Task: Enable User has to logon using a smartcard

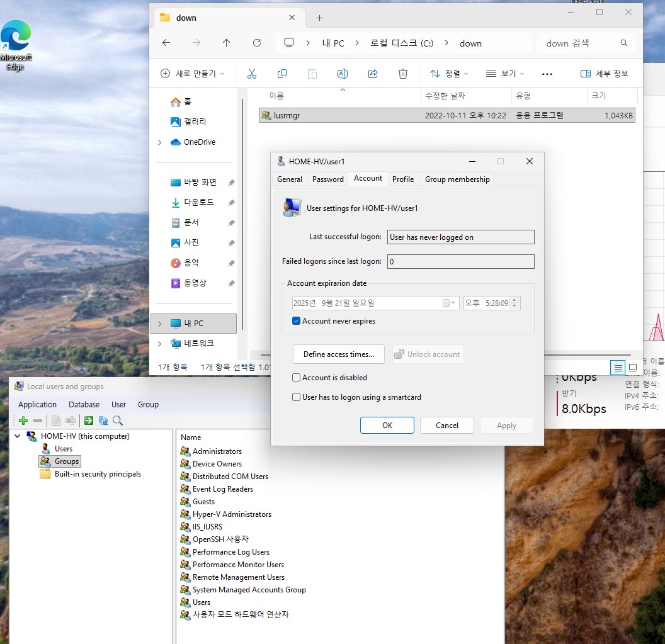Action: 297,397
